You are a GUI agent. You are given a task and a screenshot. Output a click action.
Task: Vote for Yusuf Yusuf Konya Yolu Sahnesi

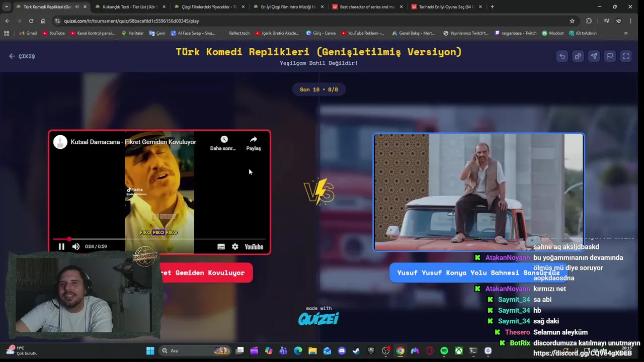tap(478, 273)
